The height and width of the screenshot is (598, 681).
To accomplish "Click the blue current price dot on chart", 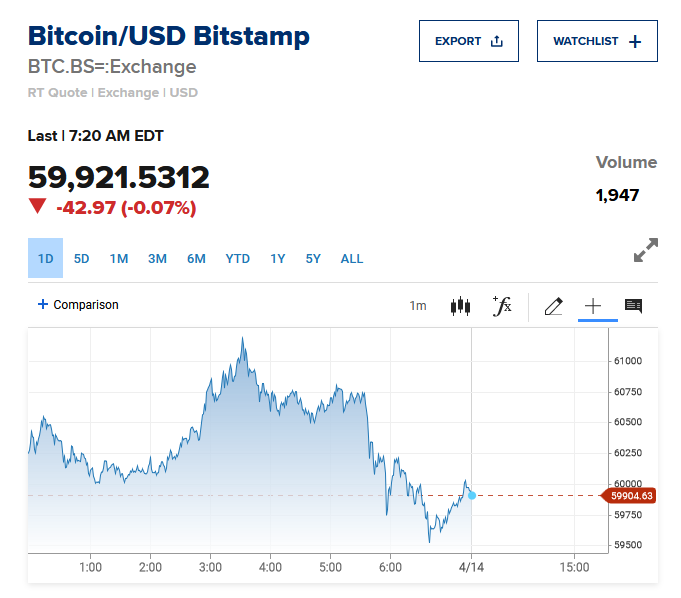I will (x=472, y=495).
